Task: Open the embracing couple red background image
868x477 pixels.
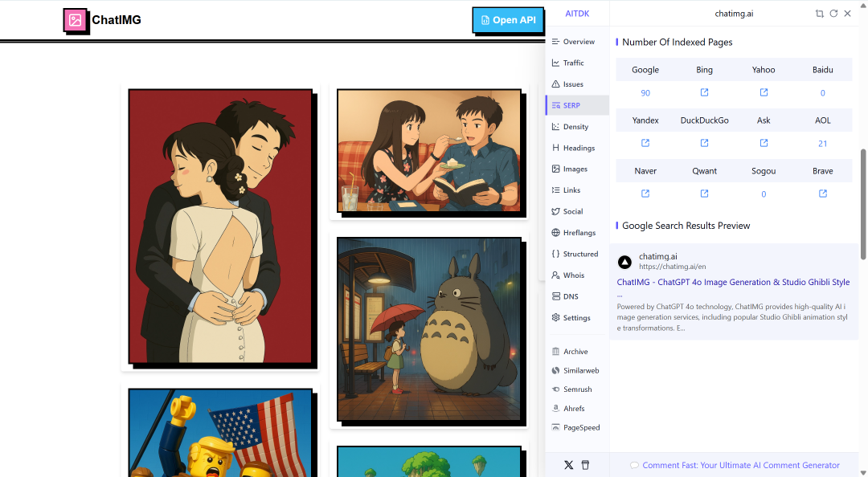Action: pyautogui.click(x=220, y=226)
